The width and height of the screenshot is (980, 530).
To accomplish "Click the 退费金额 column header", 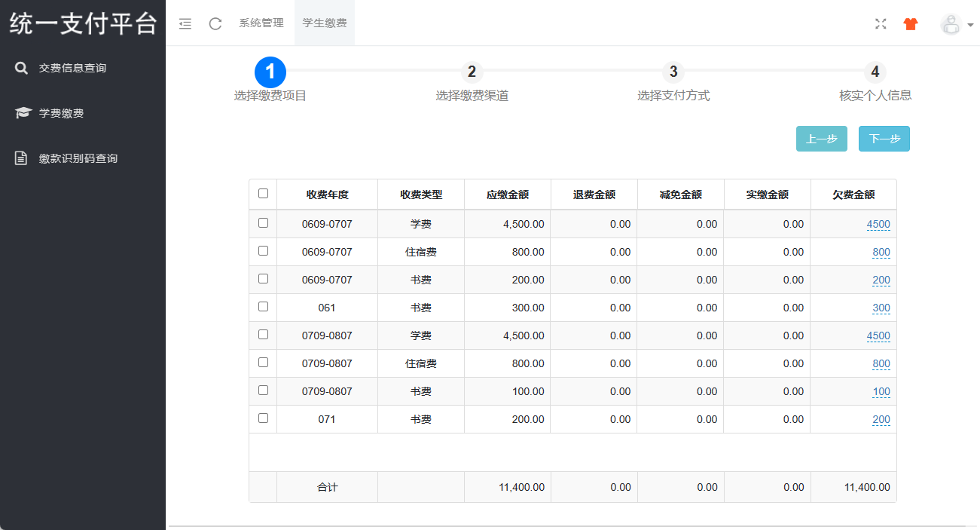I will 594,195.
